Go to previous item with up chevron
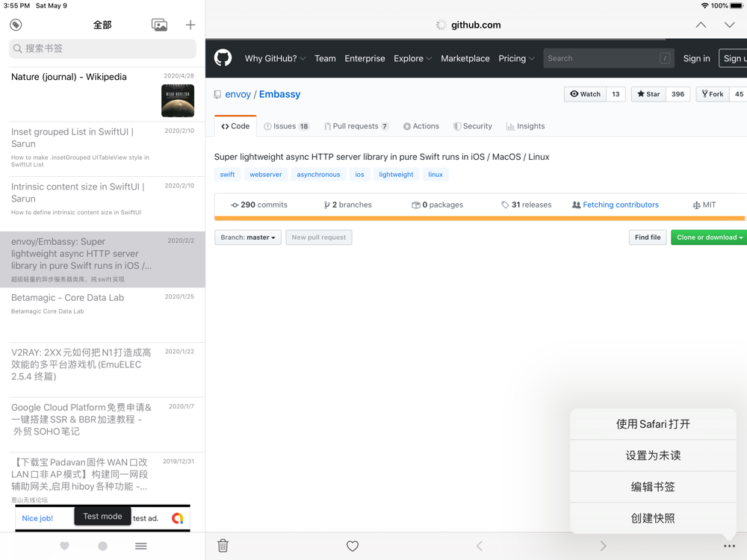Viewport: 747px width, 560px height. click(701, 25)
